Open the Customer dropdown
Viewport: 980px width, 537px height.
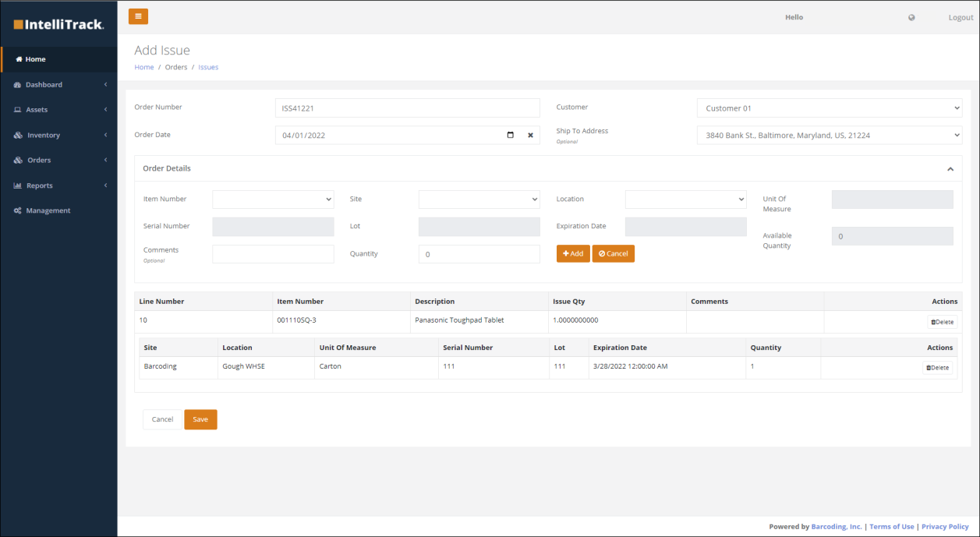(830, 108)
